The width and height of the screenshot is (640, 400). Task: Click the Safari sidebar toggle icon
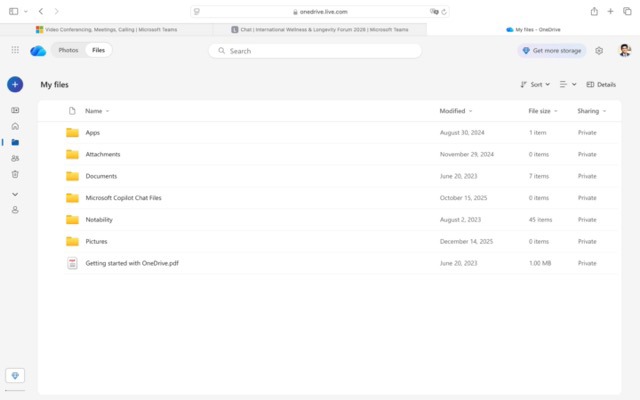13,11
